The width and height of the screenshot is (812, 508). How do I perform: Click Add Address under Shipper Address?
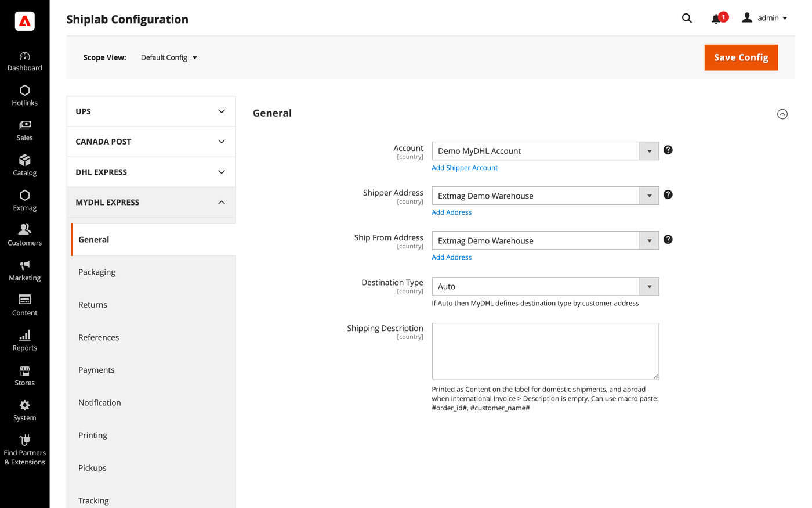click(x=452, y=212)
